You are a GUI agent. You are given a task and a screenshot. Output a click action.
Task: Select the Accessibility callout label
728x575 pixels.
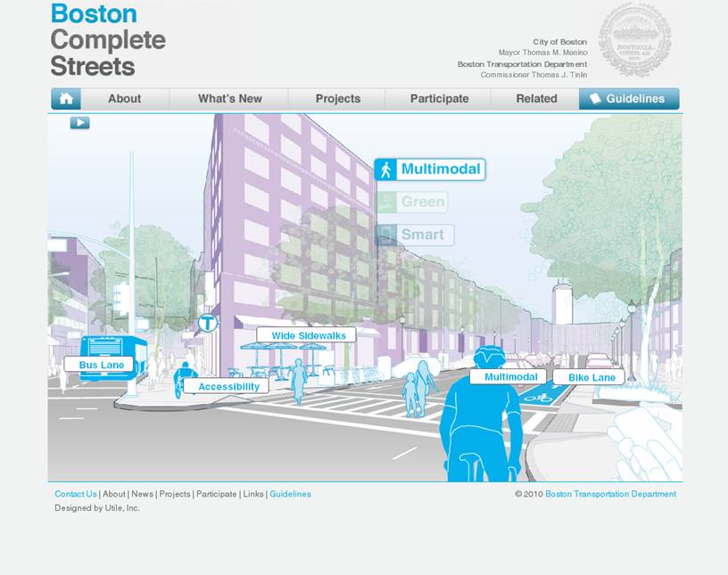tap(227, 387)
